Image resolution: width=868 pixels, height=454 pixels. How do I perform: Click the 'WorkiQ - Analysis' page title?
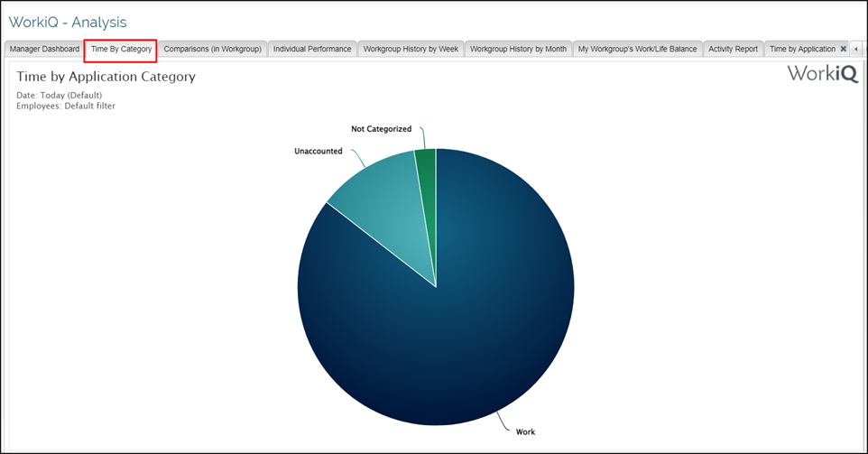pyautogui.click(x=68, y=23)
